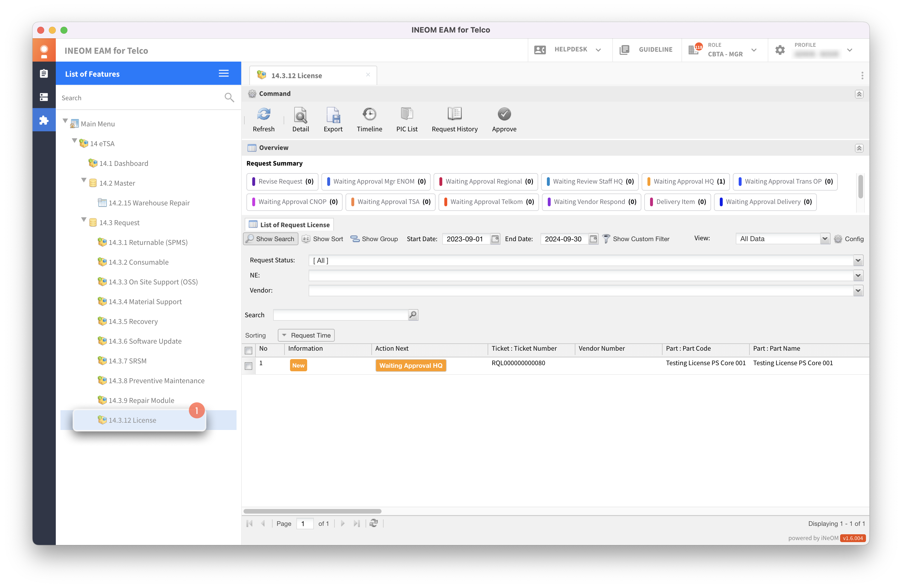Collapse the 14.2 Master tree node
Image resolution: width=902 pixels, height=588 pixels.
(x=84, y=180)
